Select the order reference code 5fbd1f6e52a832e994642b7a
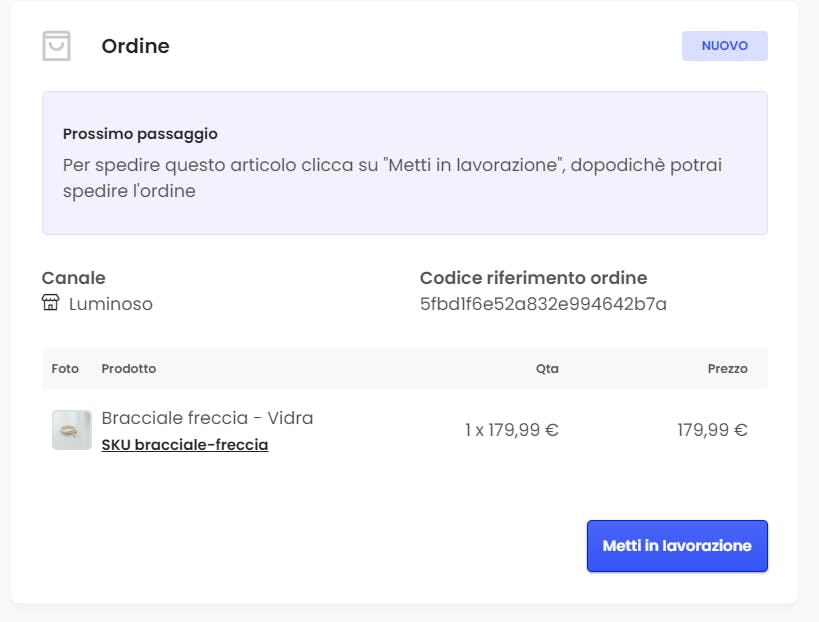Image resolution: width=819 pixels, height=622 pixels. click(543, 304)
